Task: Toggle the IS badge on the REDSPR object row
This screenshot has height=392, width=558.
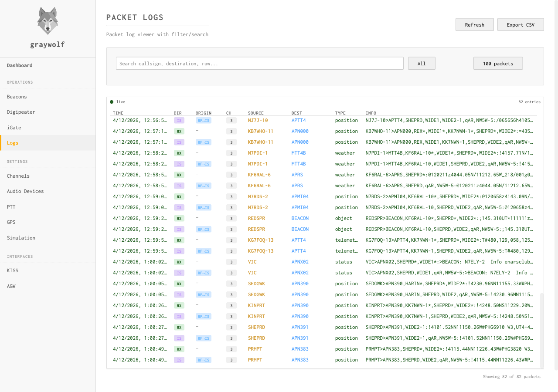Action: pyautogui.click(x=179, y=229)
